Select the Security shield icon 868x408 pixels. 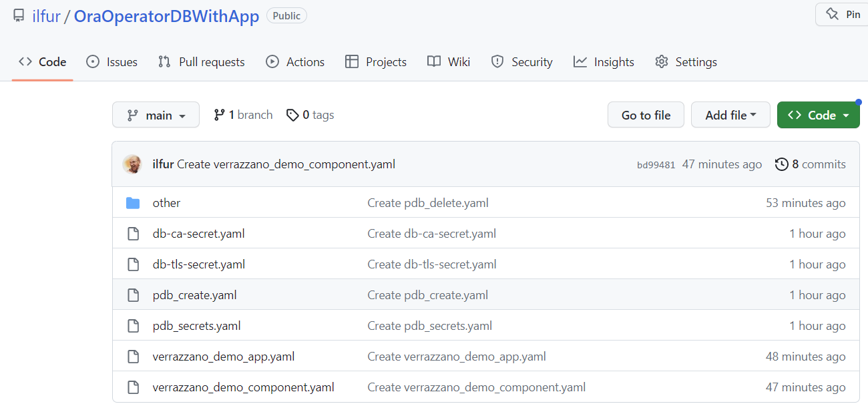tap(497, 61)
